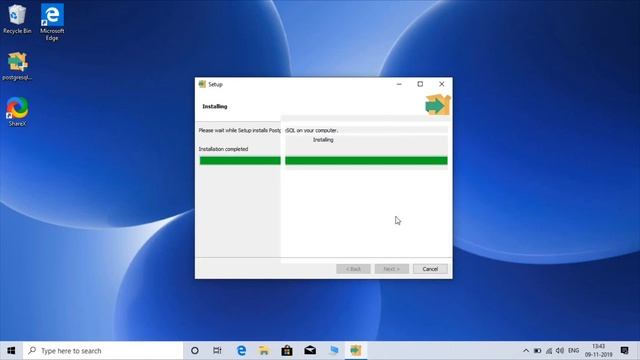640x360 pixels.
Task: Click the installer box-arrow logo in Setup
Action: point(438,105)
